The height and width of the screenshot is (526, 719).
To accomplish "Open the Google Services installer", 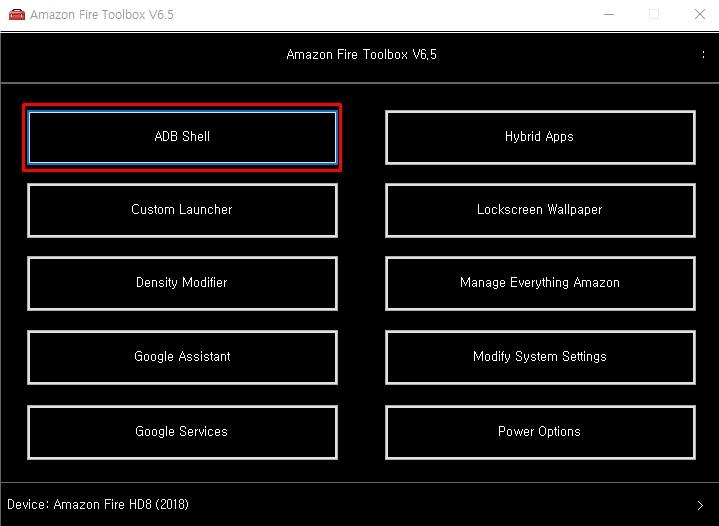I will (x=182, y=432).
